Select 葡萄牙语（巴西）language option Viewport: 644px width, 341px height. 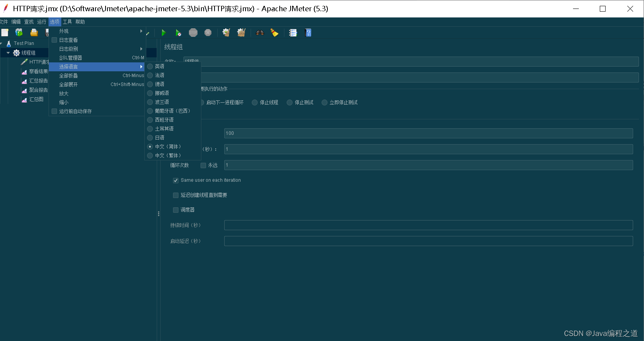(173, 111)
